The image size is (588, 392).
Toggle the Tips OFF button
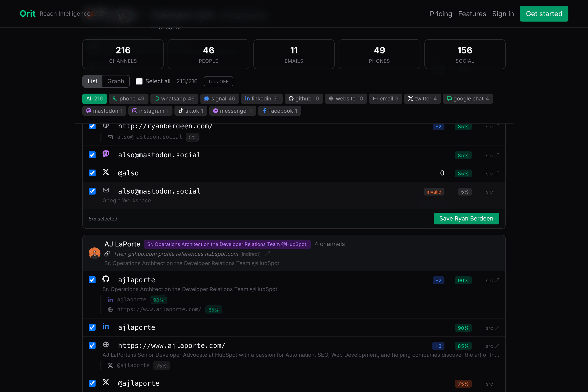coord(218,82)
